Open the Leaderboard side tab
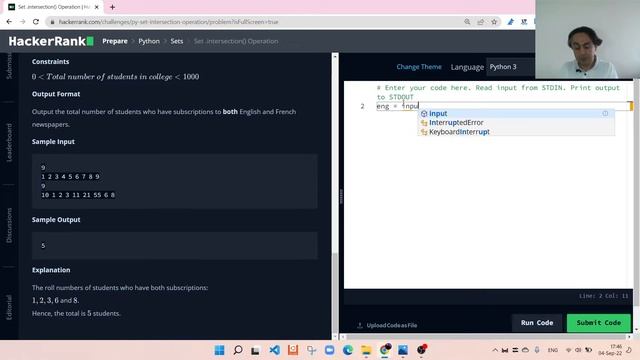Image resolution: width=640 pixels, height=360 pixels. (x=9, y=142)
